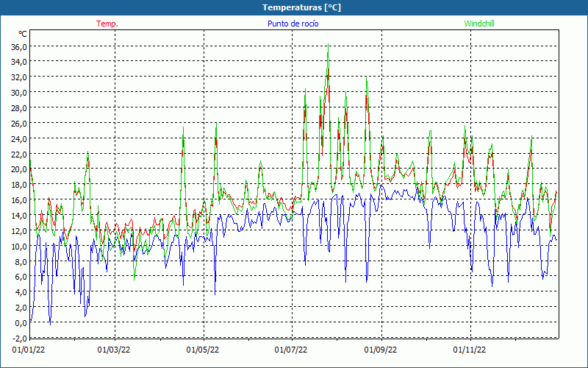Click the 01/11/22 date label
Image resolution: width=588 pixels, height=368 pixels.
(x=470, y=350)
